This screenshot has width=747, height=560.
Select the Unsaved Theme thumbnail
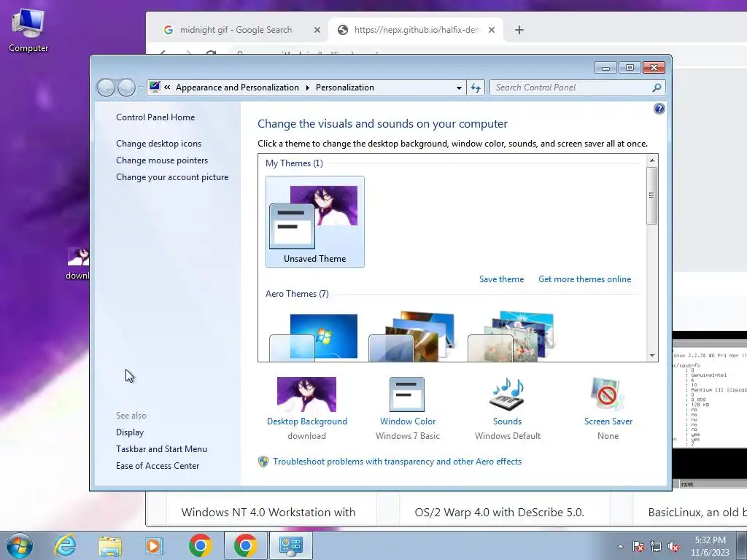[x=315, y=222]
